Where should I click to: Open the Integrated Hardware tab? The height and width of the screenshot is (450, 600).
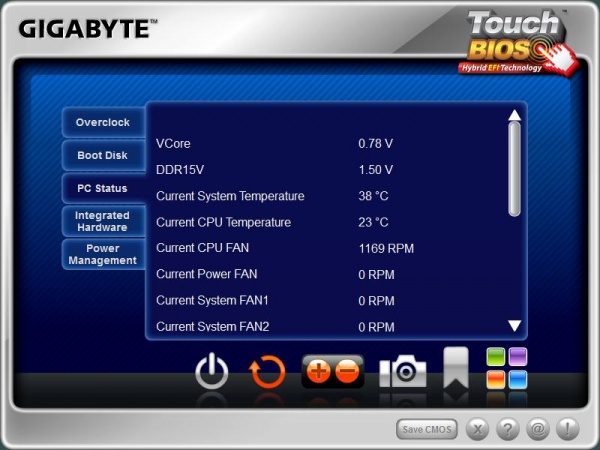103,221
